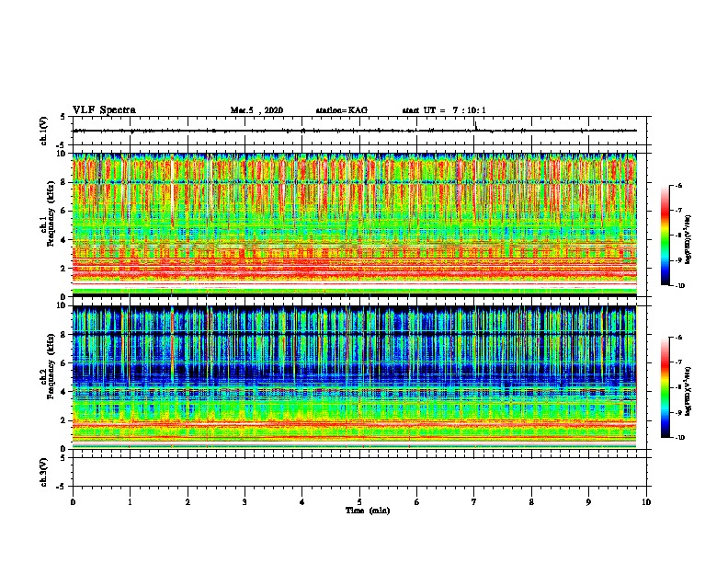Click time axis tick label "3"
Image resolution: width=728 pixels, height=563 pixels.
tap(245, 502)
